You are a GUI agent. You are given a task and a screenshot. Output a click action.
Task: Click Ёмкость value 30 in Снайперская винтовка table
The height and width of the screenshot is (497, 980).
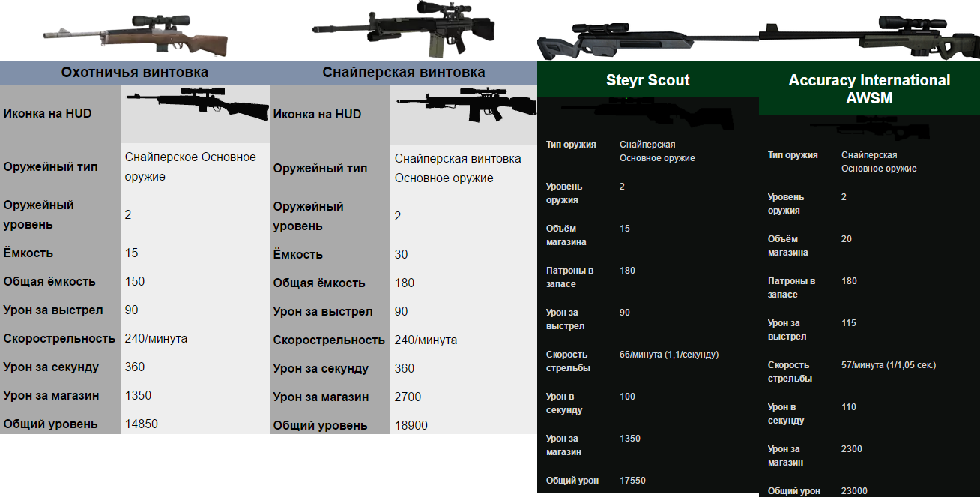coord(401,254)
